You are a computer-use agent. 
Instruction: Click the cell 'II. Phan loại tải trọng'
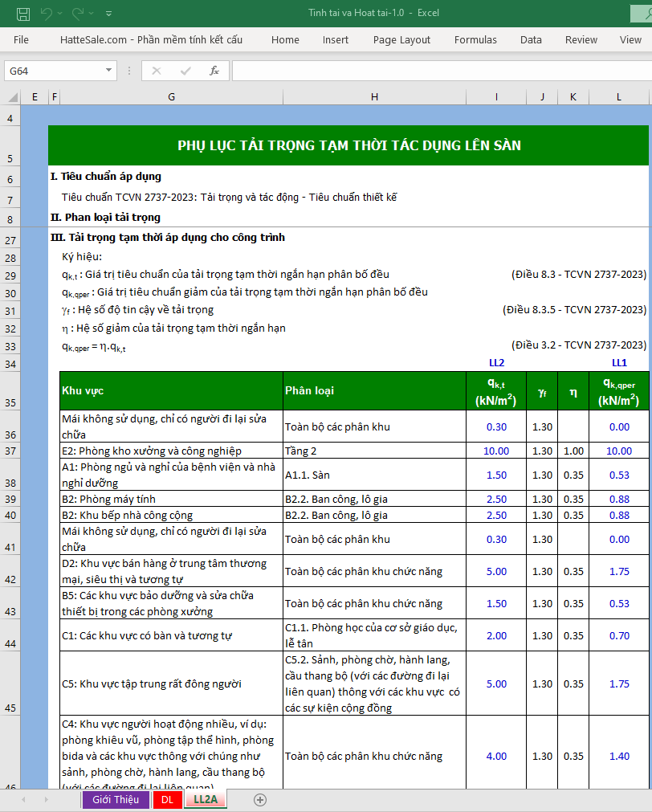pos(106,218)
